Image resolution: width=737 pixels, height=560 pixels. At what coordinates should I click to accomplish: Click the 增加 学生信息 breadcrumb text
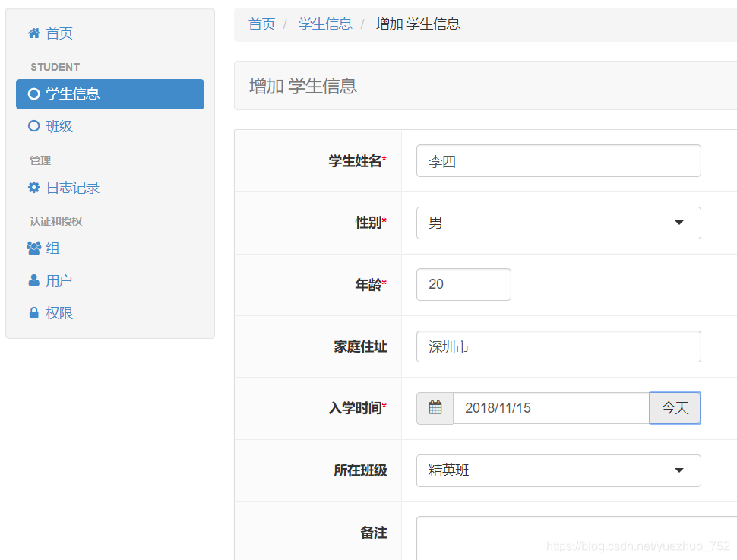418,24
